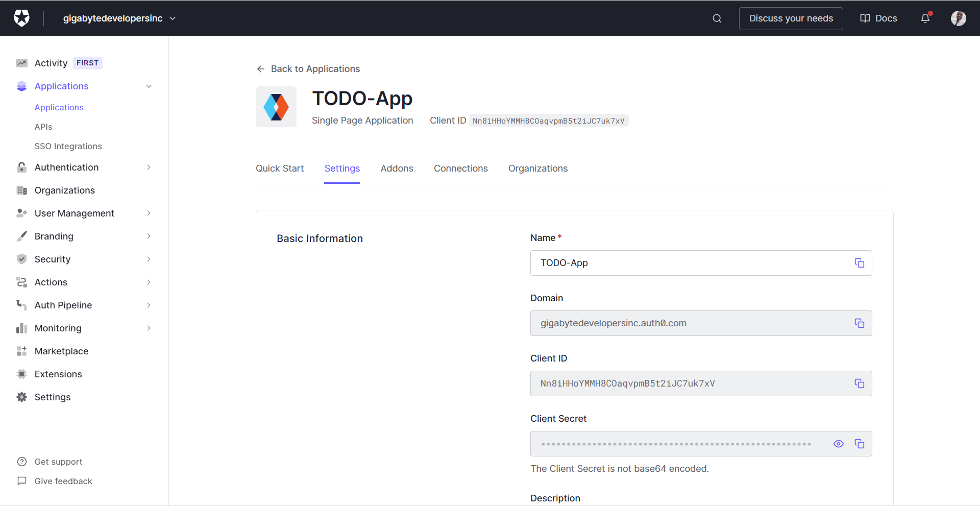Click the Security shield icon
980x506 pixels.
coord(21,259)
